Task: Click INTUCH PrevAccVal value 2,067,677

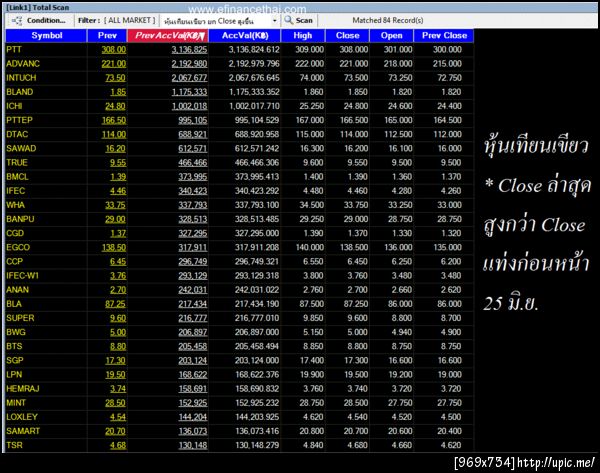Action: pos(189,78)
